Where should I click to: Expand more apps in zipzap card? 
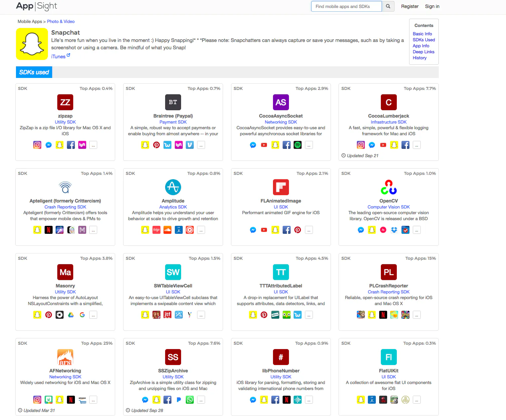pos(93,145)
